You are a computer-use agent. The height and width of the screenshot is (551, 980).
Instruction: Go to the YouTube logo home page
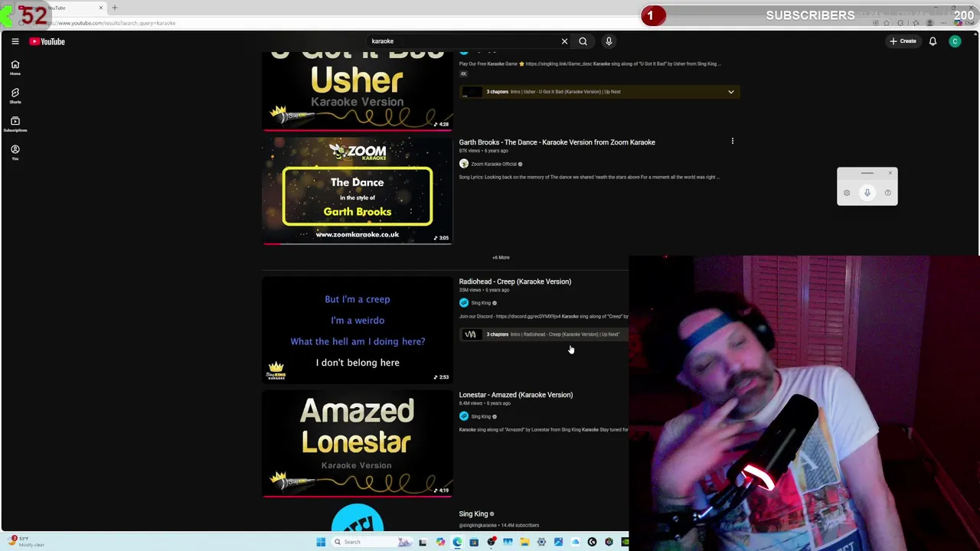(x=47, y=41)
